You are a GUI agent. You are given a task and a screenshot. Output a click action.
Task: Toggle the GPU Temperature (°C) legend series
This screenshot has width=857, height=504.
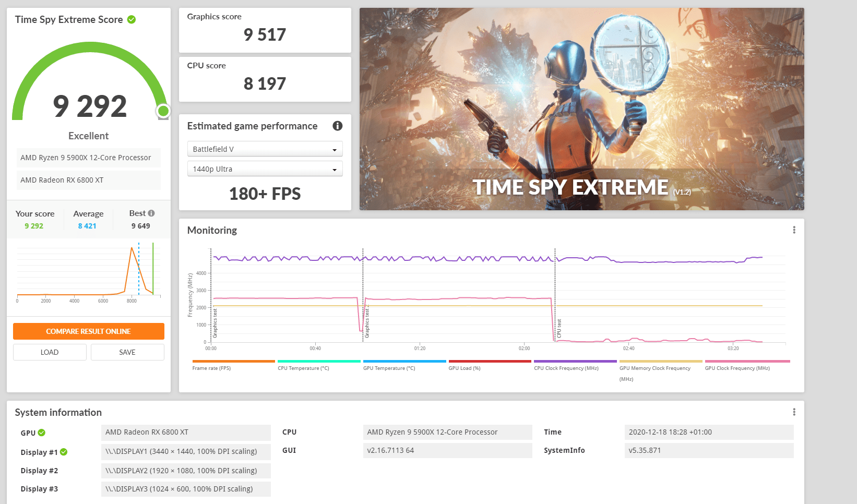point(404,365)
